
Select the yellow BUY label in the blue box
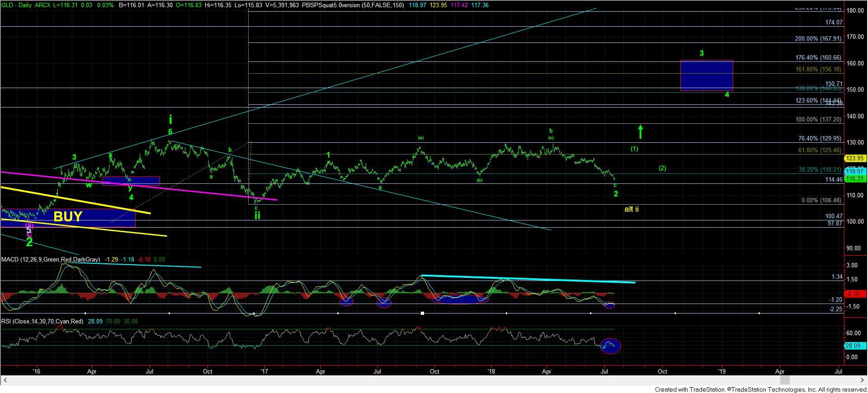68,217
